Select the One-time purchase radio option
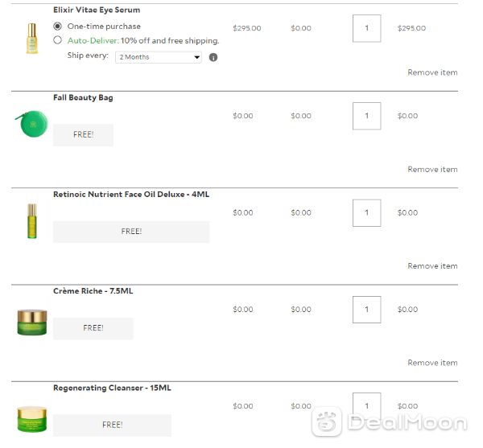Viewport: 483px width, 448px height. pyautogui.click(x=58, y=27)
